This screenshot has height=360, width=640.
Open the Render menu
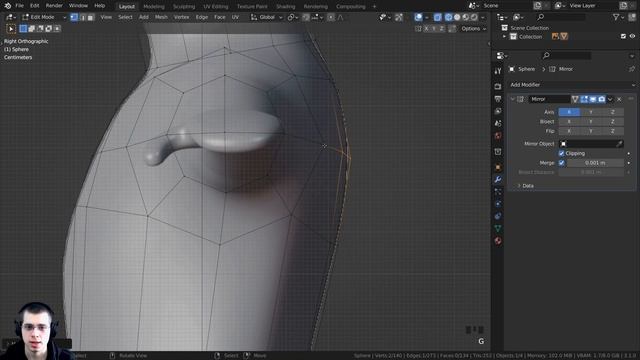point(54,6)
